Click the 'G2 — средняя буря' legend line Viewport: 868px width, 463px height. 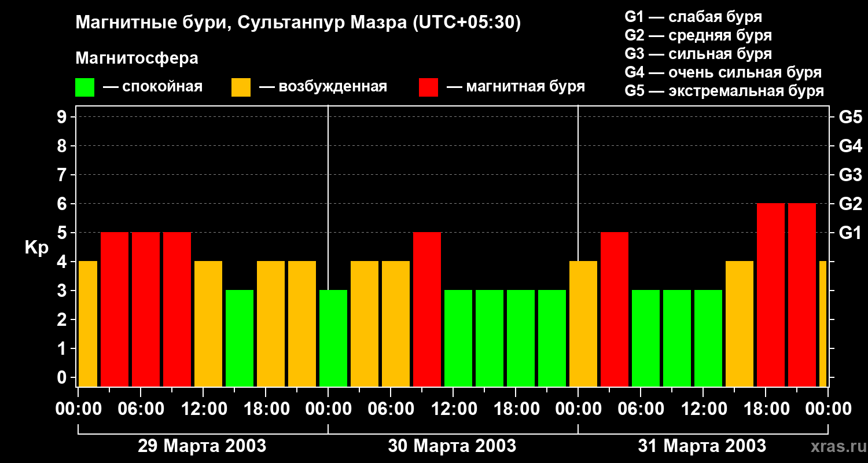698,35
